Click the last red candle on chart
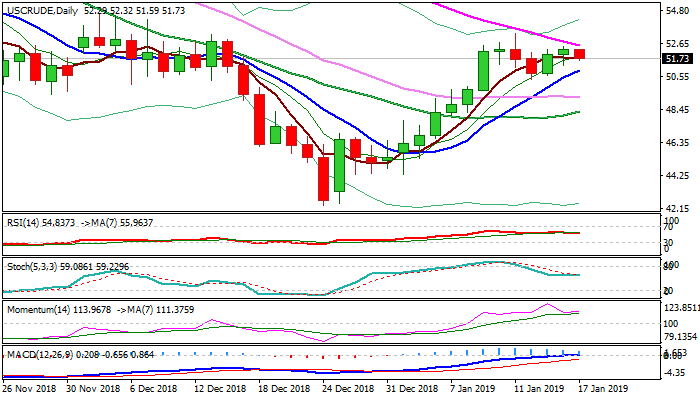The width and height of the screenshot is (700, 400). (x=579, y=54)
